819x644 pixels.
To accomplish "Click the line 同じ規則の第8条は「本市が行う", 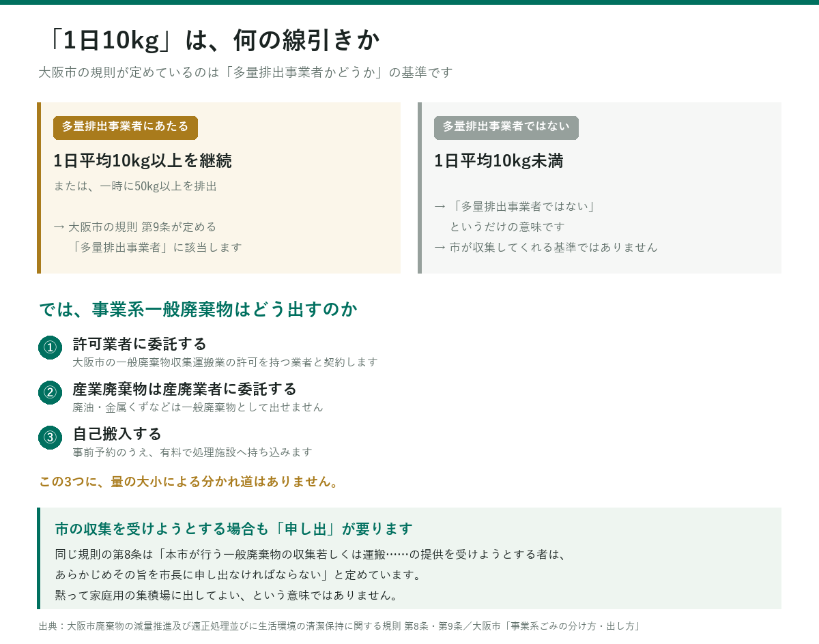I will pos(141,554).
